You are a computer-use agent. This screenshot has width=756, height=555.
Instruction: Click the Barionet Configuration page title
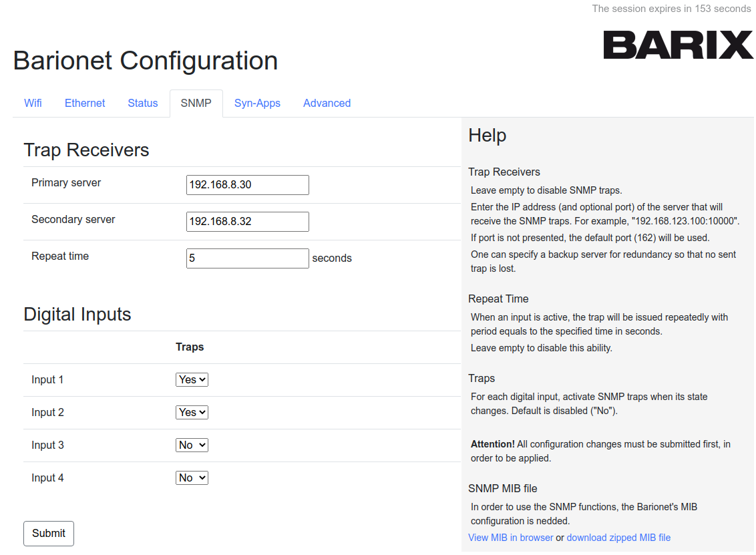145,61
